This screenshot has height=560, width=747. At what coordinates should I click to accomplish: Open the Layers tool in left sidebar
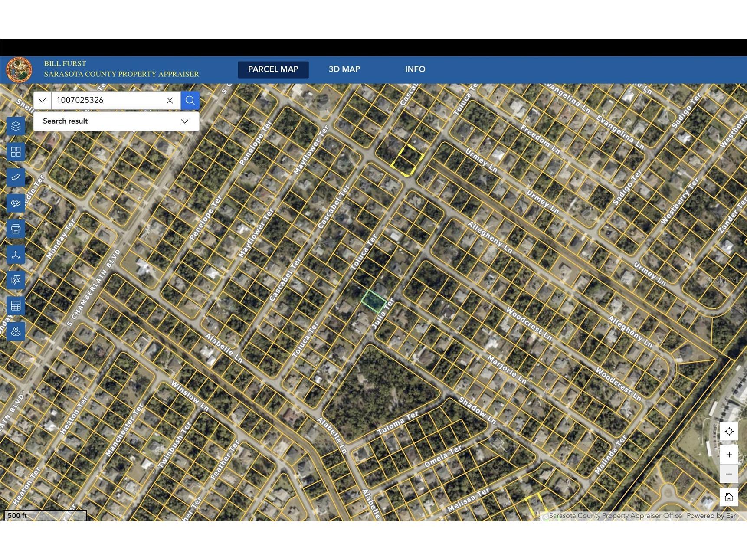[x=16, y=126]
